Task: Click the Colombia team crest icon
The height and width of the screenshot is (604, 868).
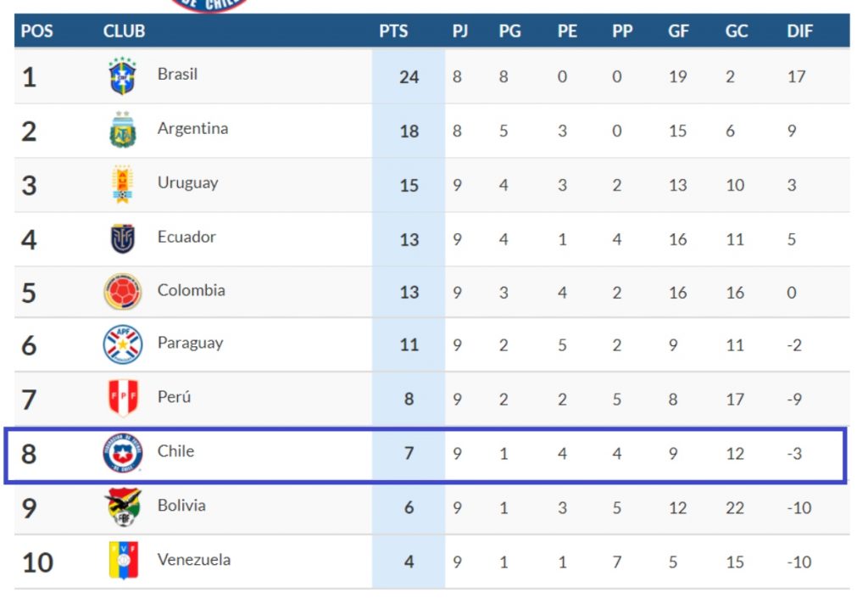Action: point(122,292)
